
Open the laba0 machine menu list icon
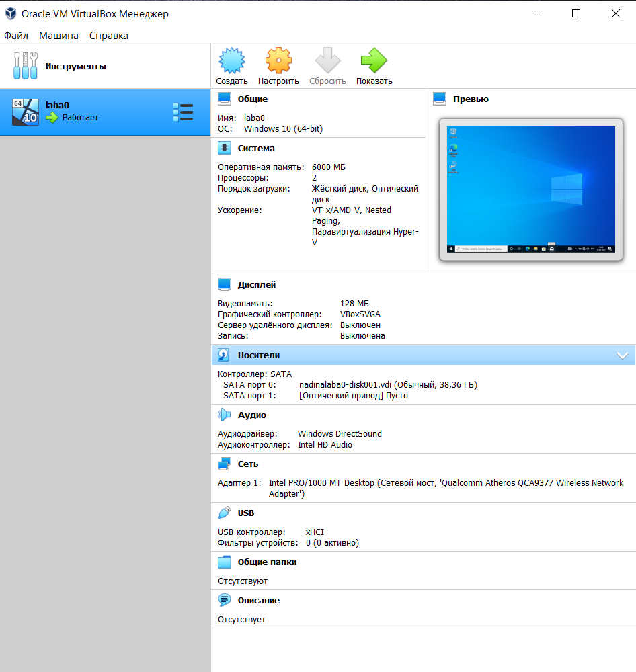(183, 112)
